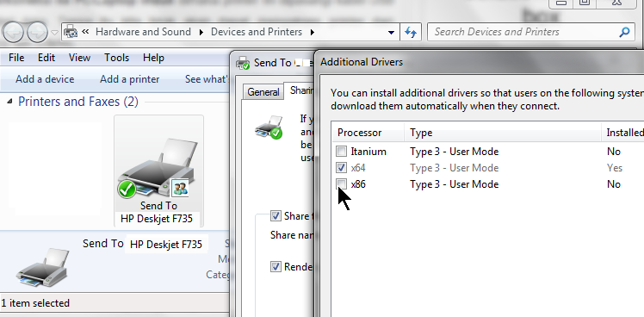The width and height of the screenshot is (644, 317).
Task: Switch to the Sharing tab
Action: [301, 90]
